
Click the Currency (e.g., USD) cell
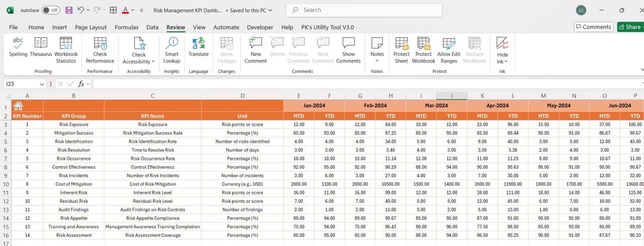coord(242,184)
